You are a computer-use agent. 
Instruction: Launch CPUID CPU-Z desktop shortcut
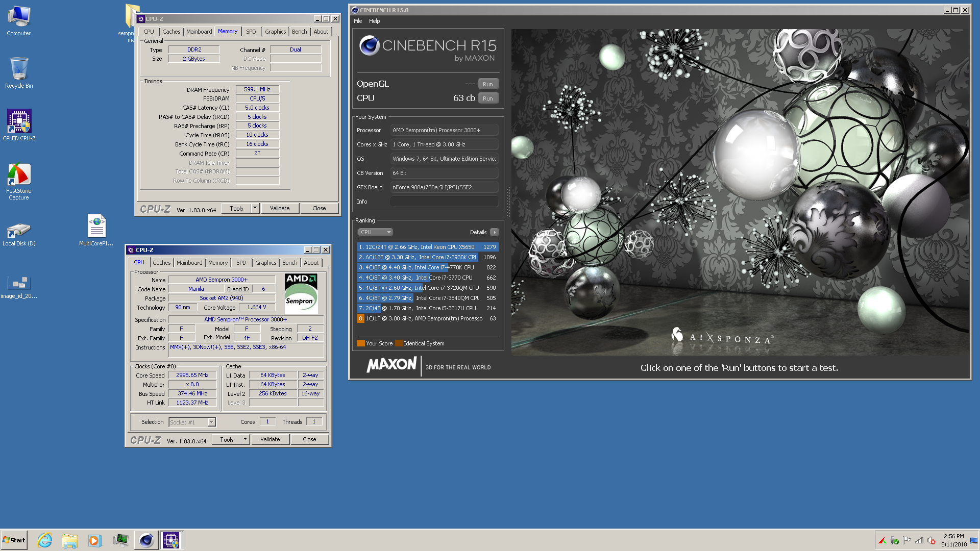[19, 125]
